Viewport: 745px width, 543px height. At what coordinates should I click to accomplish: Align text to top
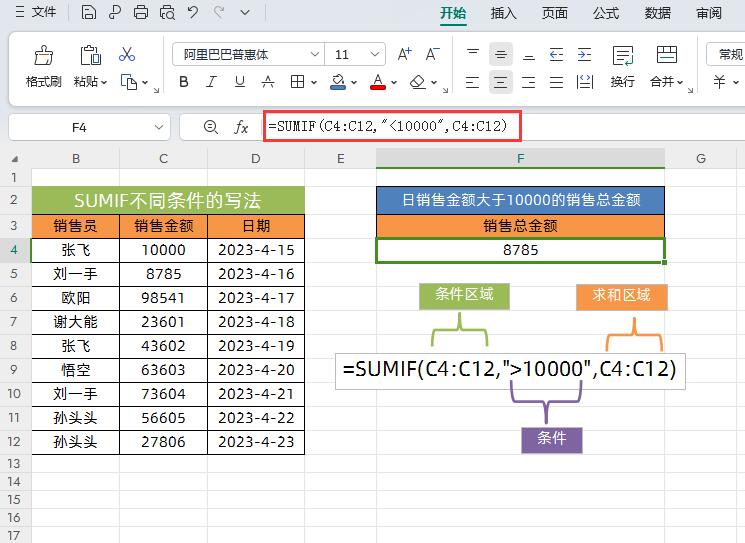pos(473,54)
